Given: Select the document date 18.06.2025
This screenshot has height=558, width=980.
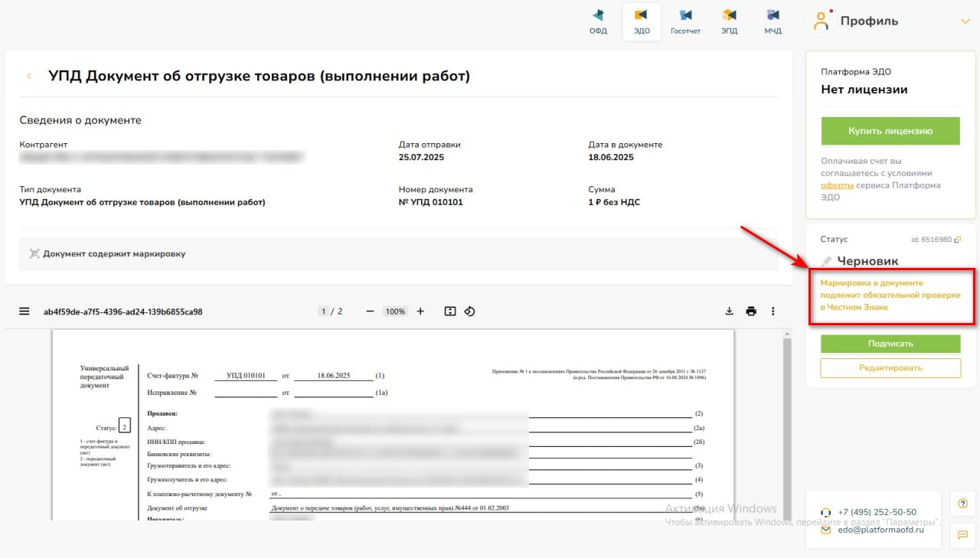Looking at the screenshot, I should coord(611,157).
